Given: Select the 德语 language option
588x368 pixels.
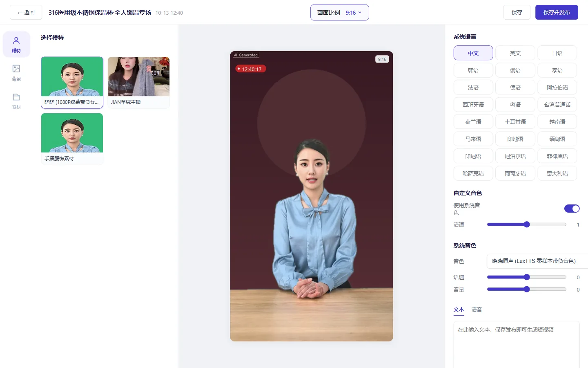Looking at the screenshot, I should click(515, 88).
